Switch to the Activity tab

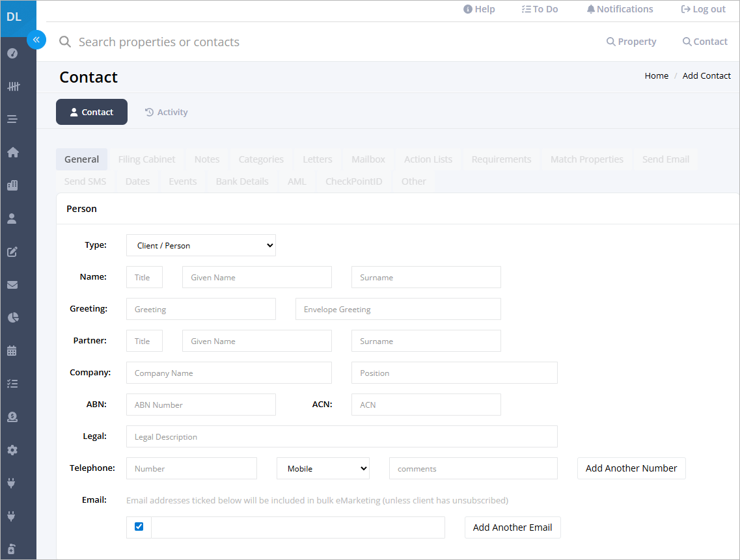166,113
